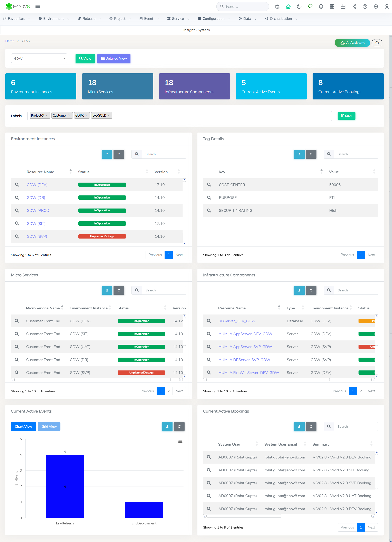Download Environment Instances table data
The width and height of the screenshot is (392, 542).
tap(107, 154)
